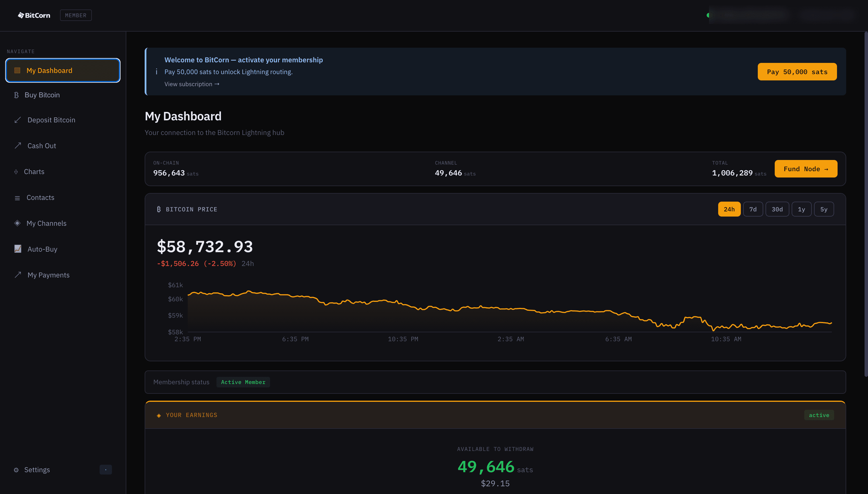Click the $58,732.93 price value

pos(205,247)
